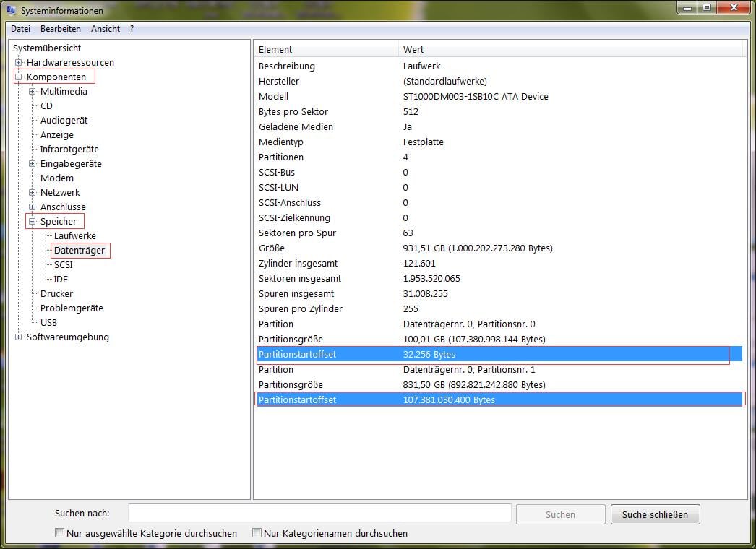Expand the Netzwerk branch

point(33,192)
